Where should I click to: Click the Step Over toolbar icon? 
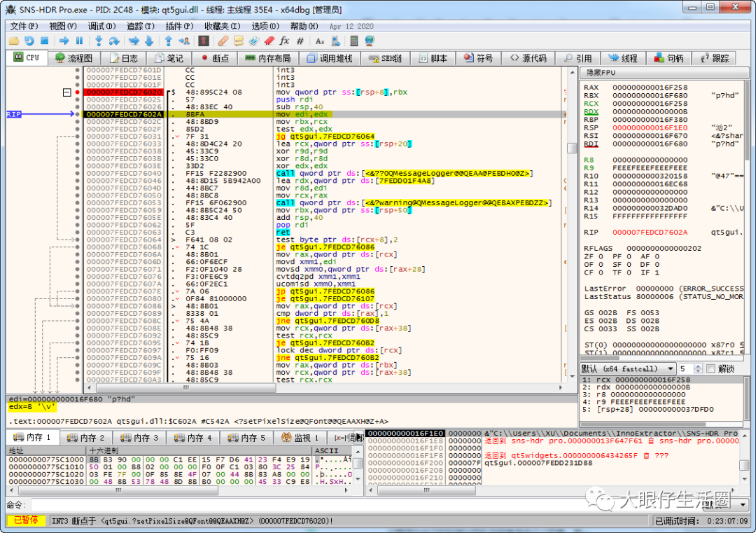[114, 41]
